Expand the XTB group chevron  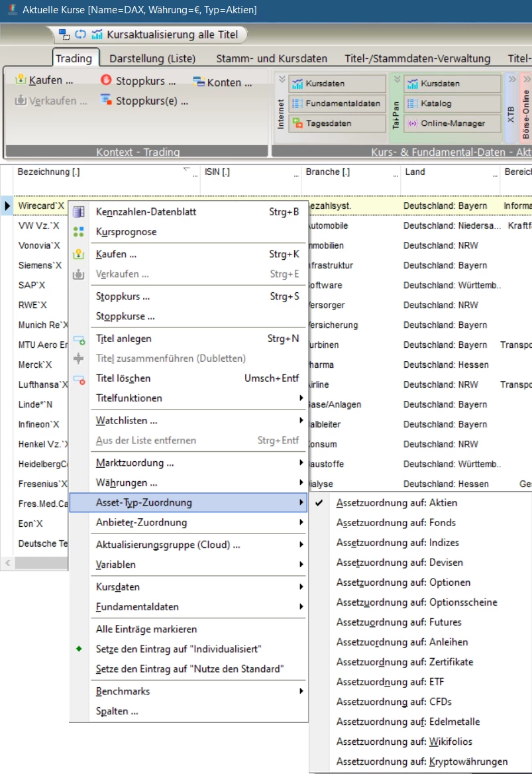[x=511, y=79]
